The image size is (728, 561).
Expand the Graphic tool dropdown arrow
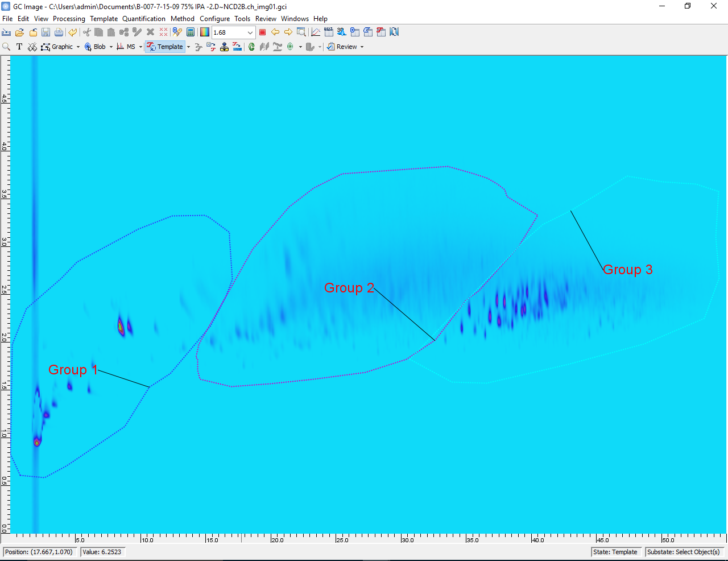[78, 47]
